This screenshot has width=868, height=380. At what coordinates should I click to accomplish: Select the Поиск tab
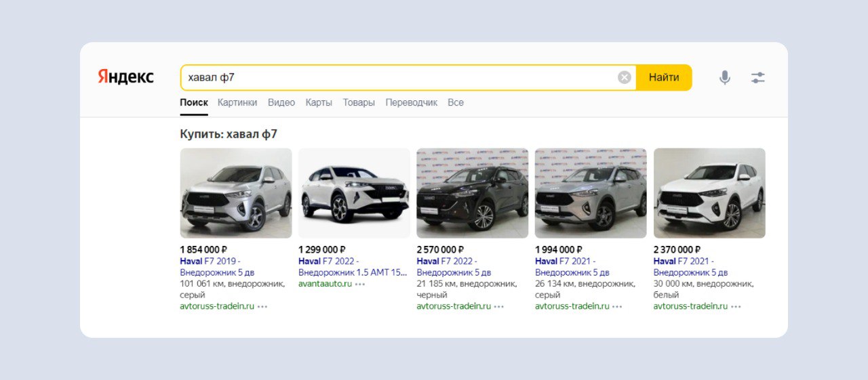[x=194, y=102]
